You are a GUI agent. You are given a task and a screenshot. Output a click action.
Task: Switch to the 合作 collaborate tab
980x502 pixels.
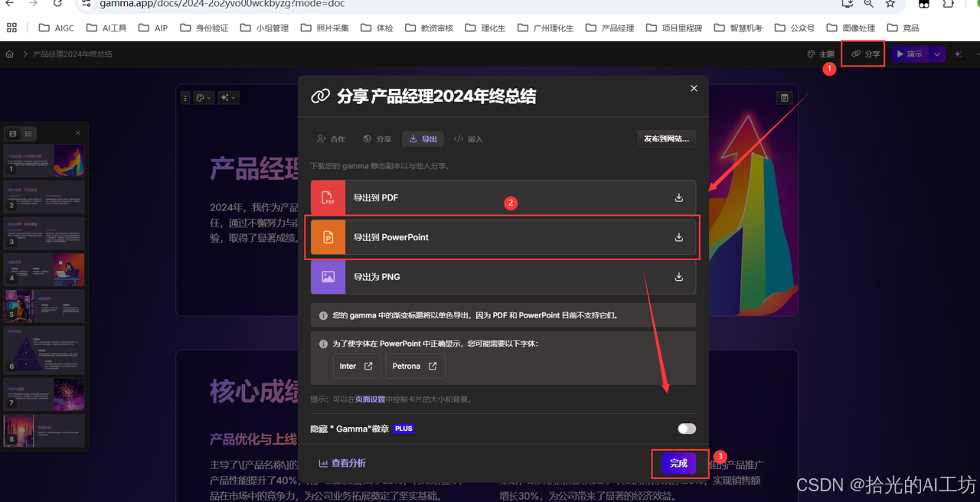tap(331, 139)
